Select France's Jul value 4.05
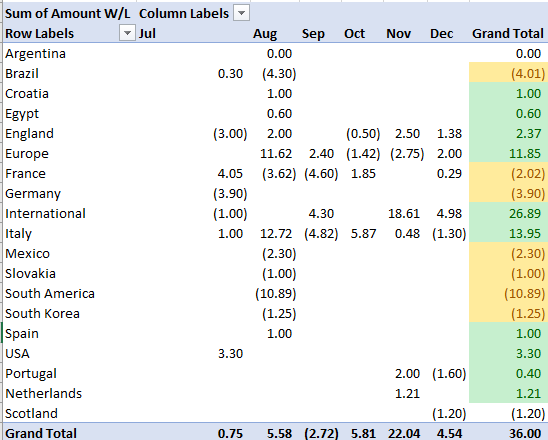Image resolution: width=548 pixels, height=440 pixels. coord(230,173)
